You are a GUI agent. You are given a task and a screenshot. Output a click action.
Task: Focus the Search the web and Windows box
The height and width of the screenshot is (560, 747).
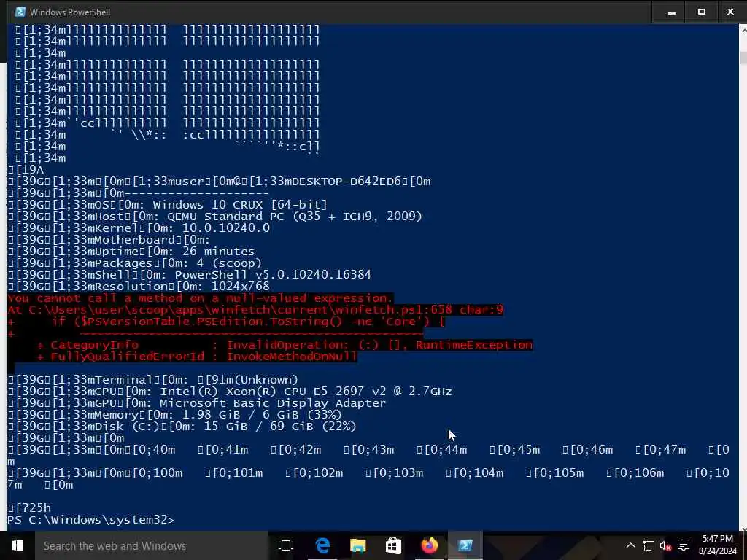pyautogui.click(x=152, y=545)
